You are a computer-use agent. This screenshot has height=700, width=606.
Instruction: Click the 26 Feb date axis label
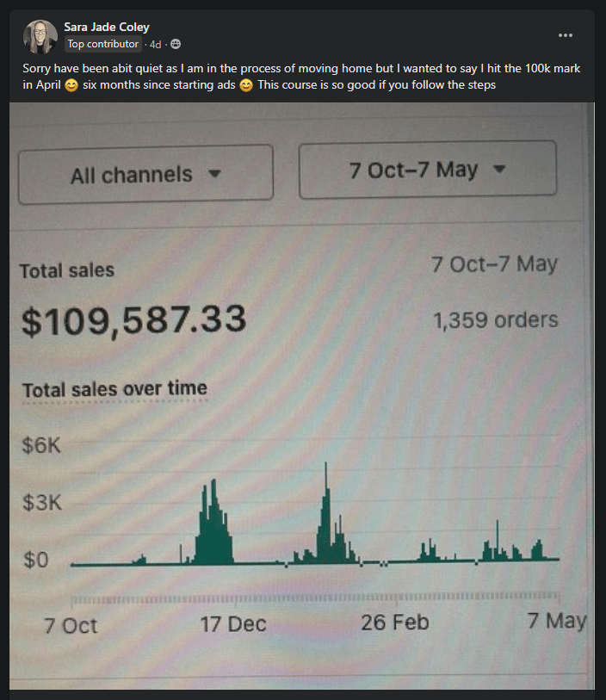395,622
